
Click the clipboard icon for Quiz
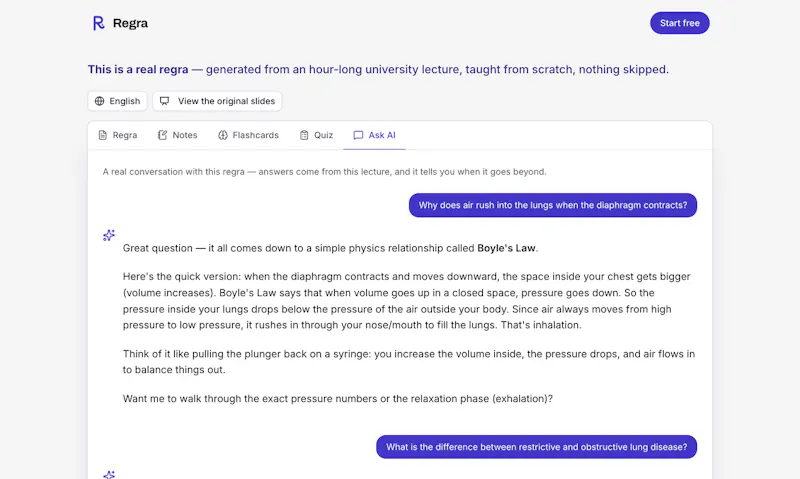304,135
